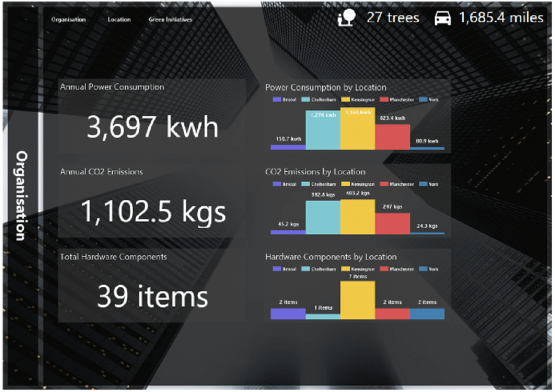Open the Organisation navigation tab
This screenshot has height=392, width=555.
click(68, 19)
